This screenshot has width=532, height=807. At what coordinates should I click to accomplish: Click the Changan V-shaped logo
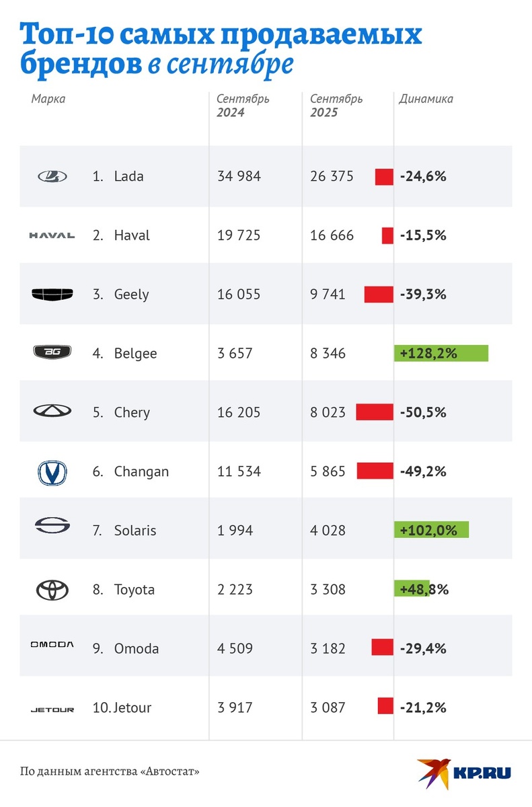[x=52, y=471]
